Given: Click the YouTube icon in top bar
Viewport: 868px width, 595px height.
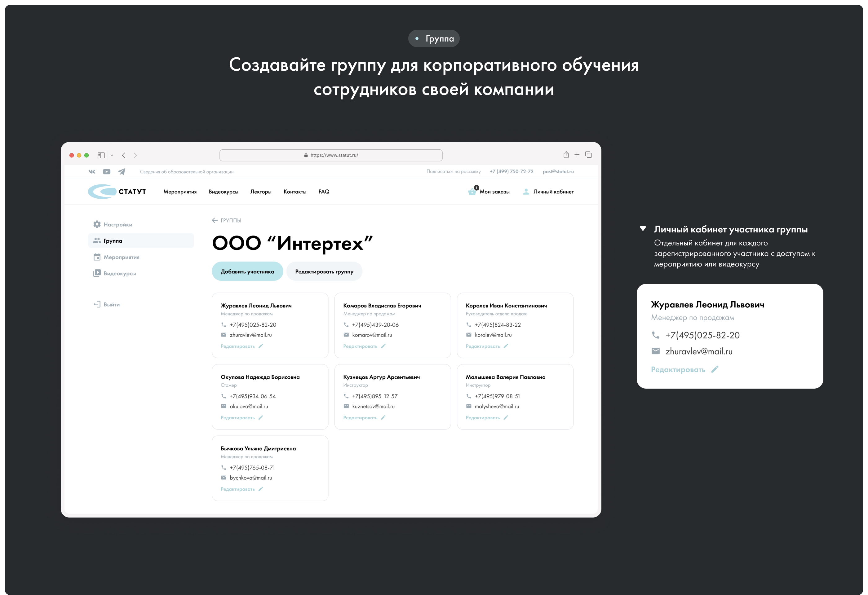Looking at the screenshot, I should point(106,172).
